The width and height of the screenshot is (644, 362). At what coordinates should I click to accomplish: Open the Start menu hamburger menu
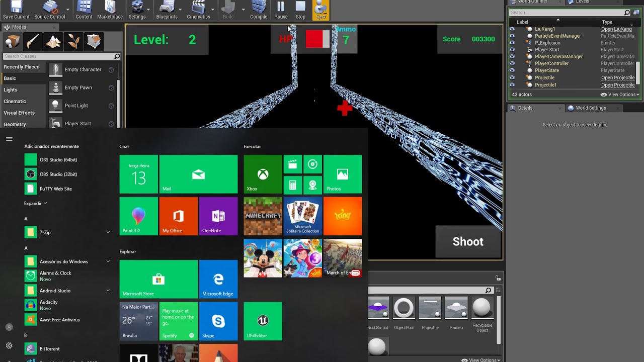coord(9,139)
